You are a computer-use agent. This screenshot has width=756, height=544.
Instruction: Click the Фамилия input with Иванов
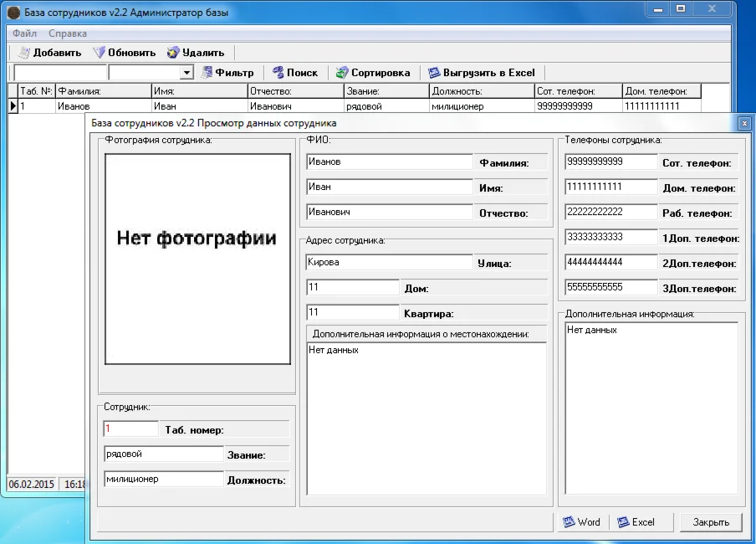pos(389,162)
